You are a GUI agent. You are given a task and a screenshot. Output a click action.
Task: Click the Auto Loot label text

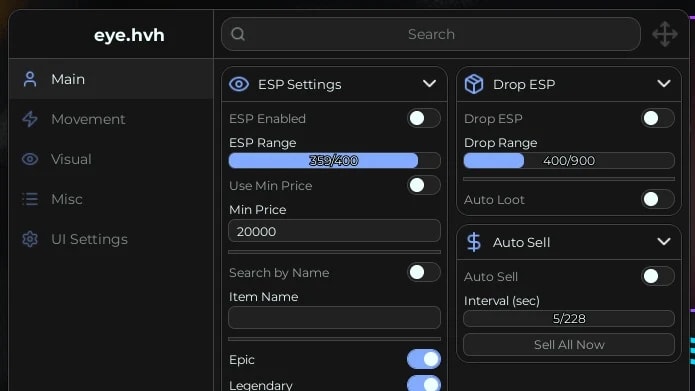[x=494, y=199]
